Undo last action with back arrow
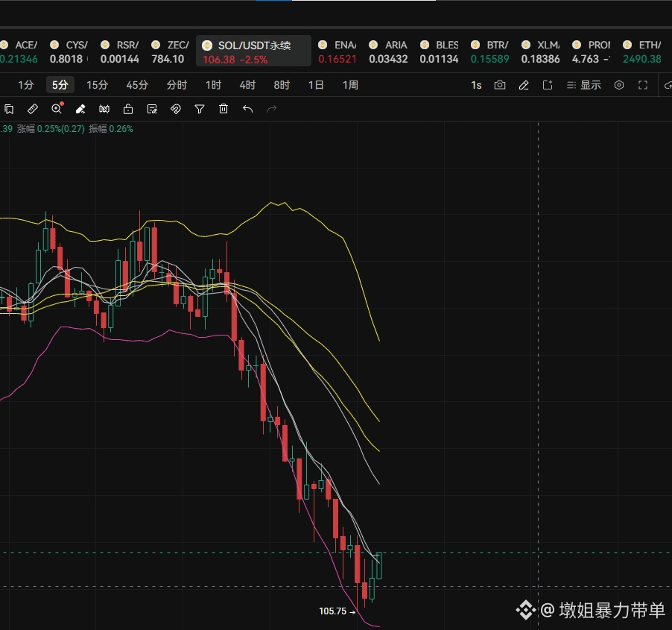The height and width of the screenshot is (630, 672). (247, 109)
